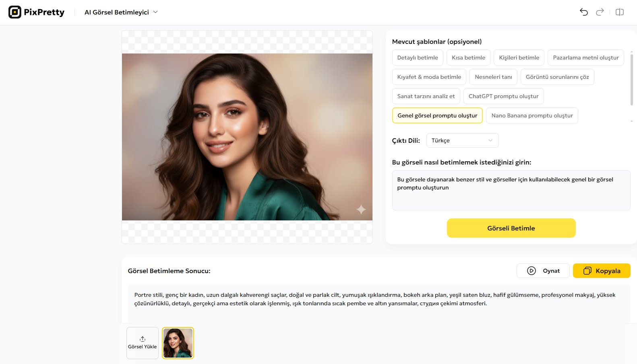Open the Çıktı Dili language dropdown
637x364 pixels.
[x=462, y=140]
